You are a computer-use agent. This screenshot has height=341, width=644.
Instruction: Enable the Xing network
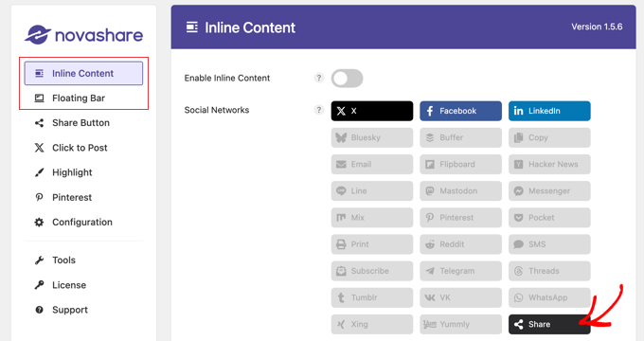pos(372,325)
